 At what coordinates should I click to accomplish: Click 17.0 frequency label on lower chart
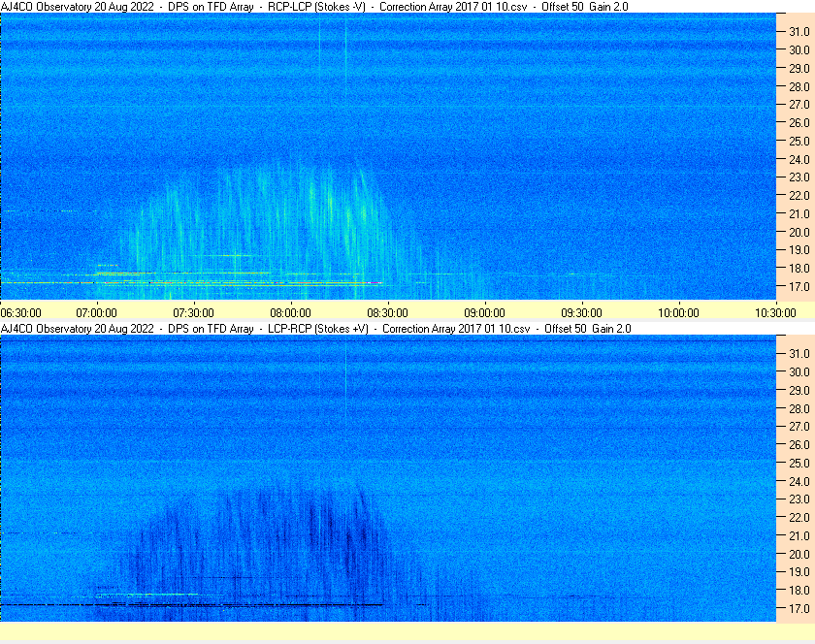pyautogui.click(x=799, y=609)
